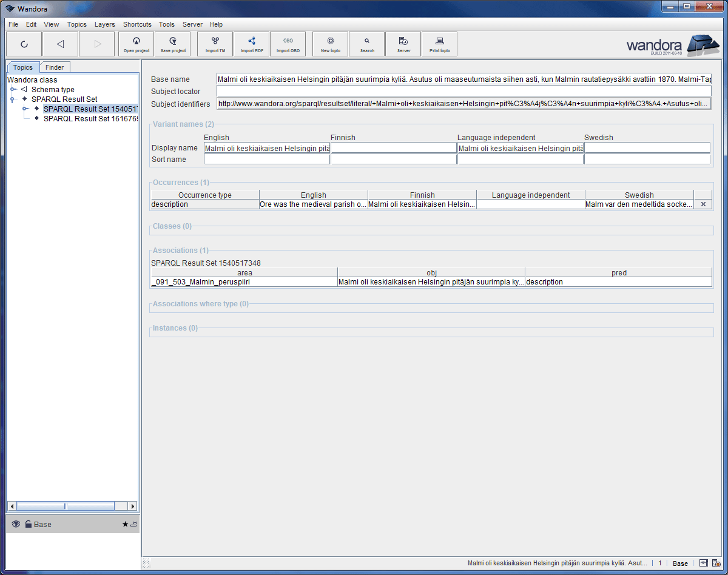
Task: Toggle the star marker on the Base layer
Action: [x=125, y=524]
